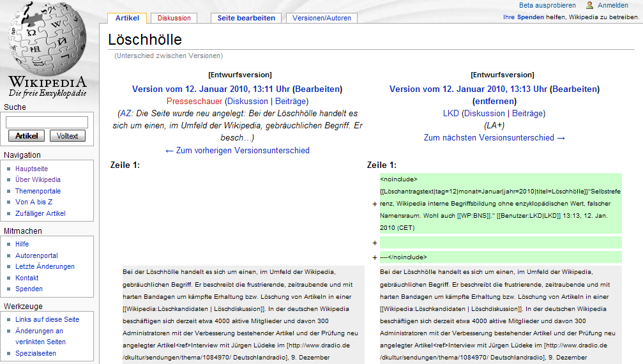Click the entfernen link

click(x=495, y=102)
